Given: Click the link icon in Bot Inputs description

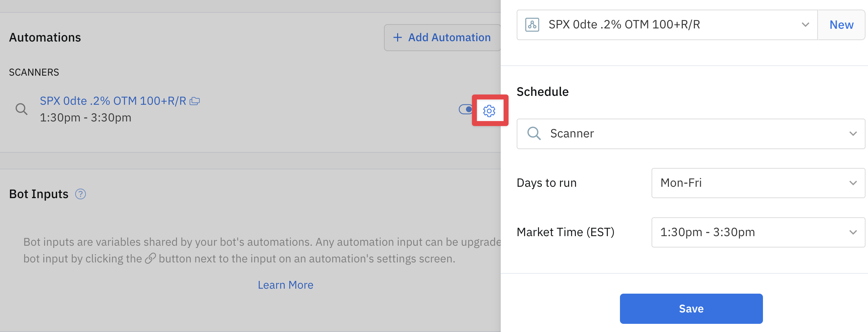Looking at the screenshot, I should [x=150, y=258].
